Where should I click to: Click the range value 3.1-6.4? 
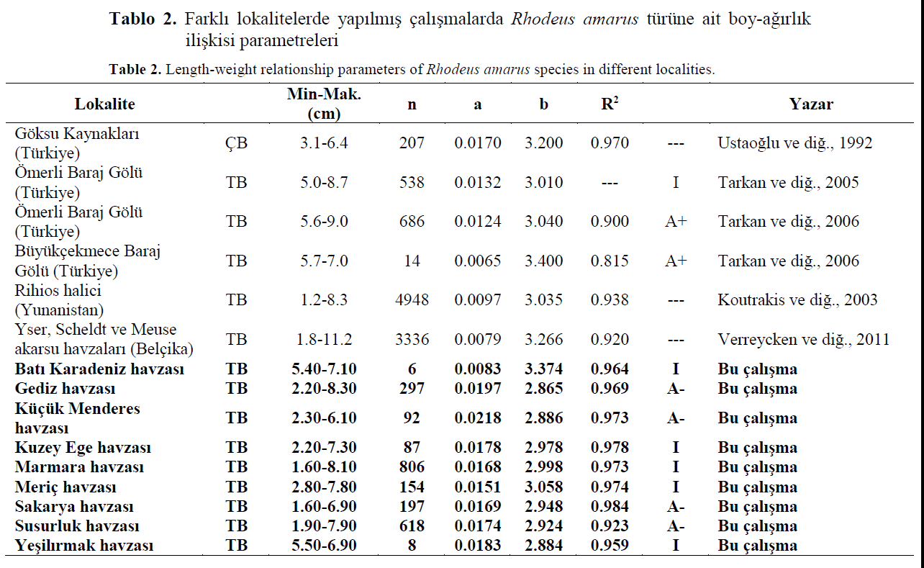coord(324,143)
